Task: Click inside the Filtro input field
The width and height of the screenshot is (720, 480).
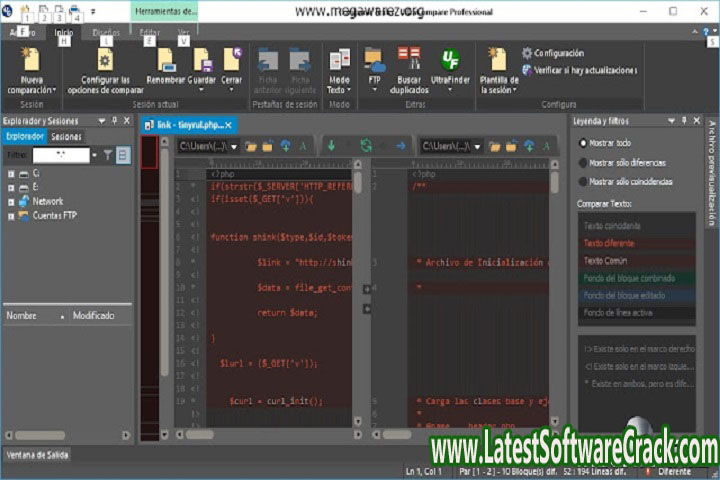Action: 61,155
